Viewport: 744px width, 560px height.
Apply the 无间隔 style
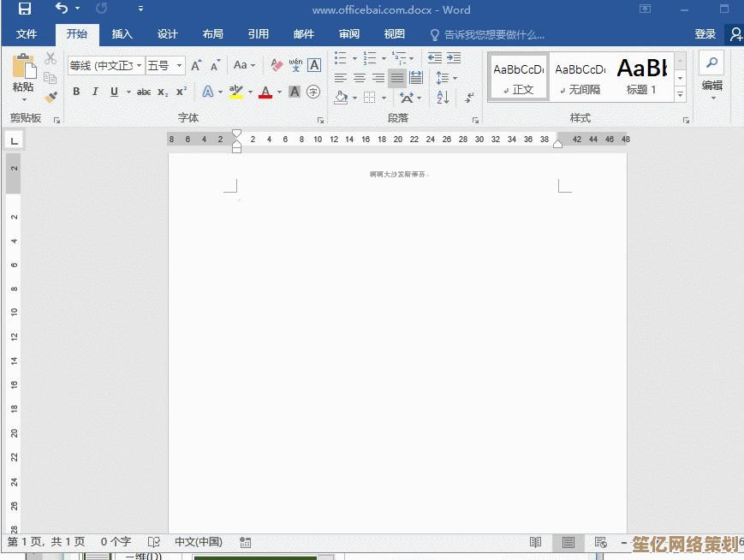(580, 77)
